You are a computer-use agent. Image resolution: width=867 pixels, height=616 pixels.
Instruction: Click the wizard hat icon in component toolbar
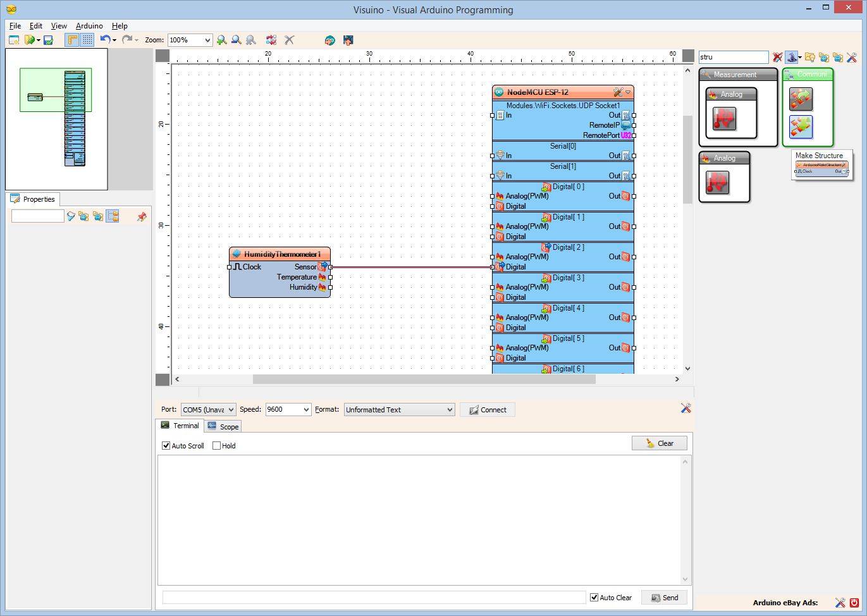click(x=791, y=57)
